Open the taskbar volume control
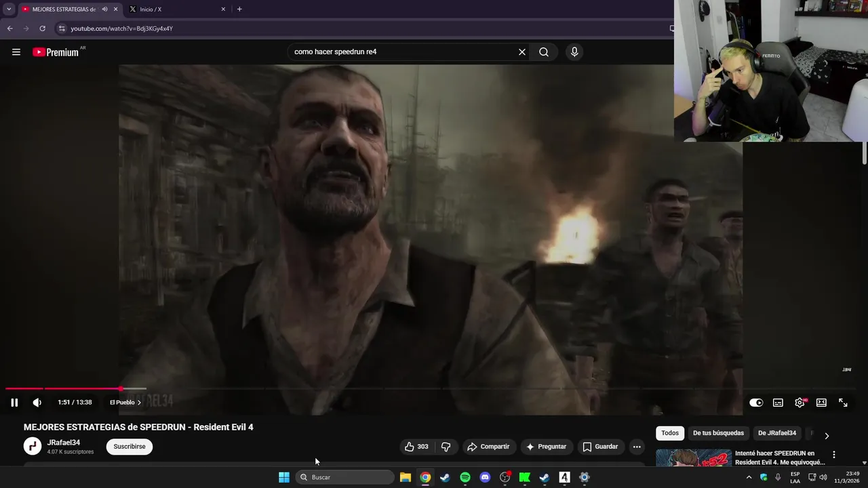Screen dimensions: 868x488 pos(823,477)
